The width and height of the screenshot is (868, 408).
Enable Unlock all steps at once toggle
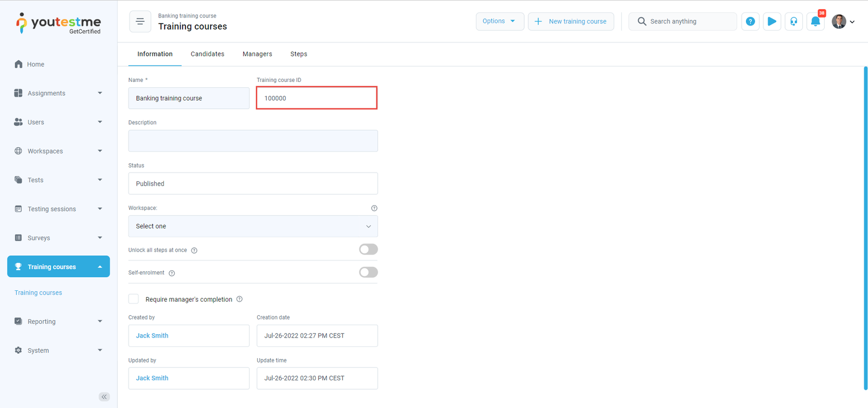click(x=368, y=250)
